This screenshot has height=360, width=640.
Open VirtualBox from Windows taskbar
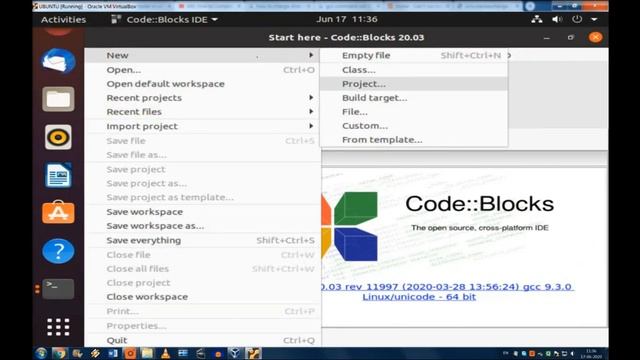click(x=235, y=353)
